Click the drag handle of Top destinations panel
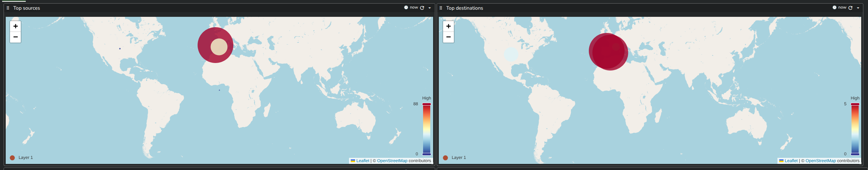 point(441,8)
